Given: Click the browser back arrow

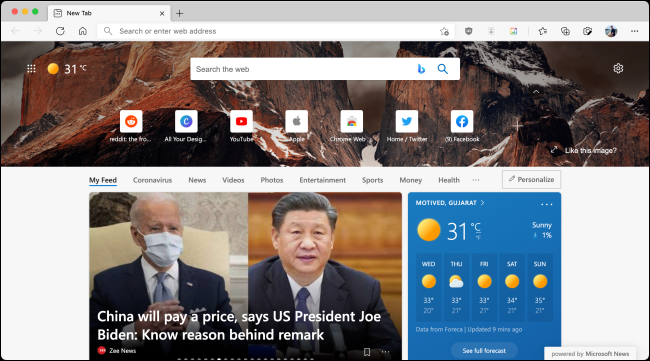Looking at the screenshot, I should [15, 31].
